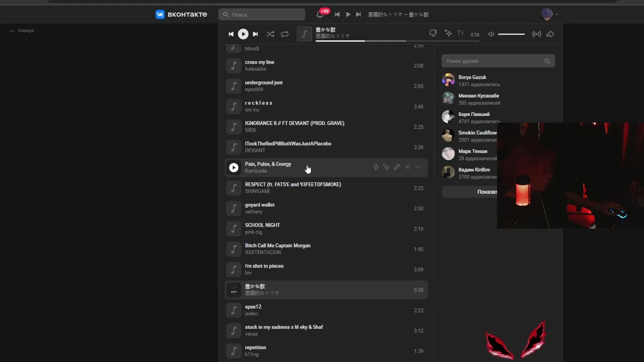Open more options for Pain, Pulse, & Energy

coord(418,167)
